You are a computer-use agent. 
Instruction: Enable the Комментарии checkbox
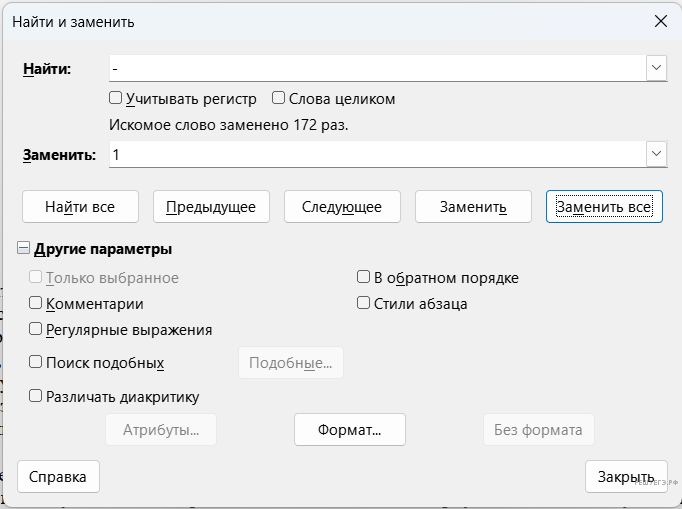tap(36, 304)
